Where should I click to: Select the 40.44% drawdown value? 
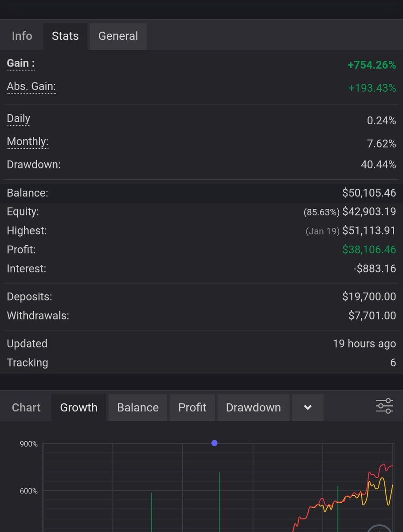coord(378,164)
